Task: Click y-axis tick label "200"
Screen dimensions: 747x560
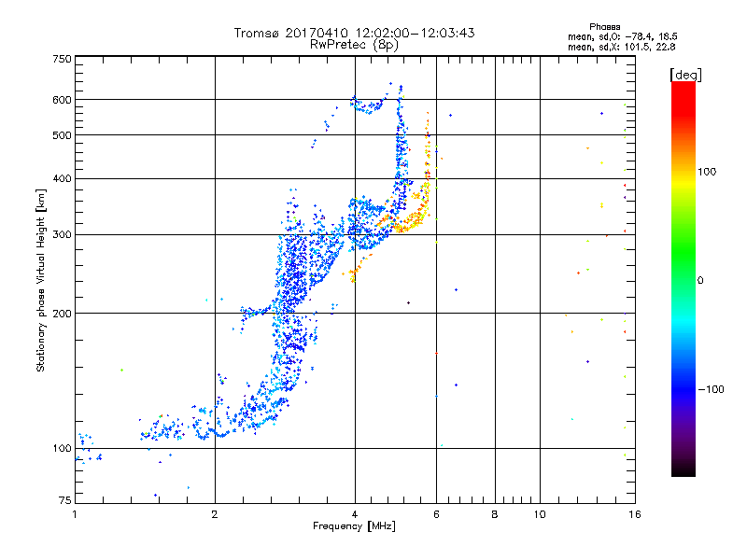Action: [62, 314]
